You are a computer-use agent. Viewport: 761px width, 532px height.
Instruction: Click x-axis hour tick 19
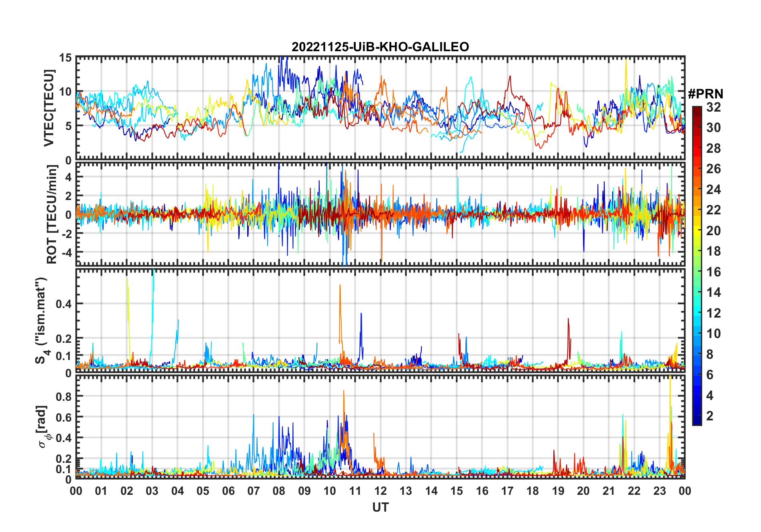pyautogui.click(x=558, y=491)
